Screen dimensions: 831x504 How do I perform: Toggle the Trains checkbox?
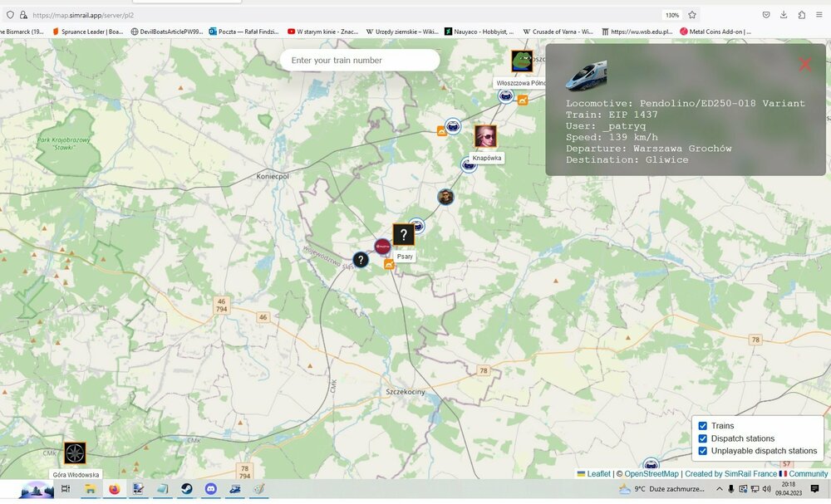click(x=703, y=426)
